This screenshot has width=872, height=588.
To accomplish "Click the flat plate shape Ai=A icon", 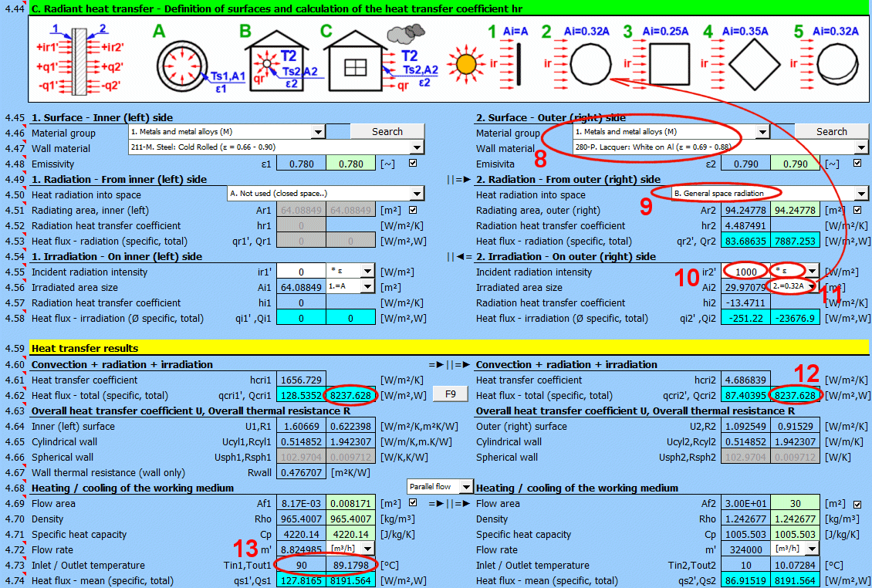I will [x=519, y=65].
